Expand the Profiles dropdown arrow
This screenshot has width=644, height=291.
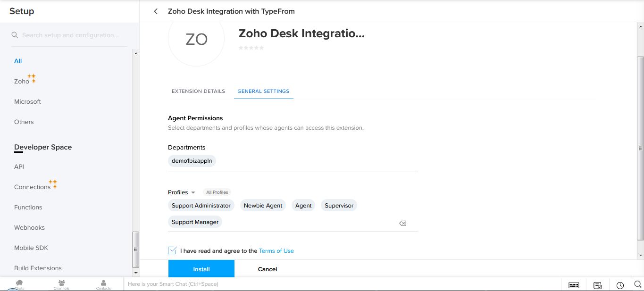(193, 192)
